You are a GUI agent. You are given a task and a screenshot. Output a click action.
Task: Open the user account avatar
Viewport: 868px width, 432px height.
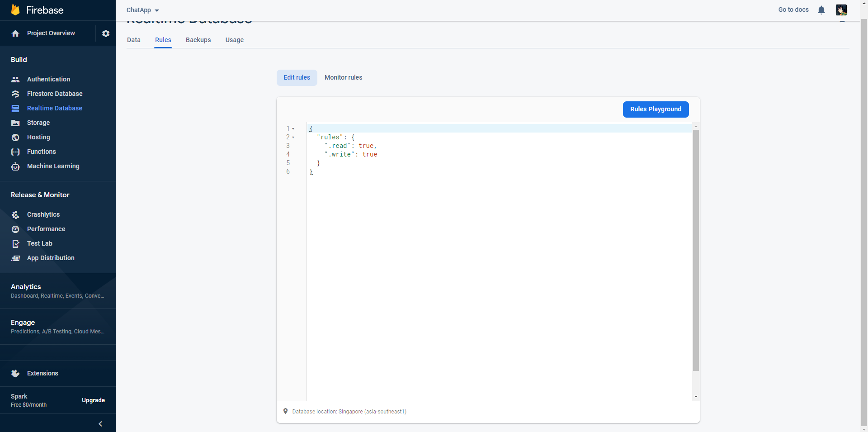(841, 10)
